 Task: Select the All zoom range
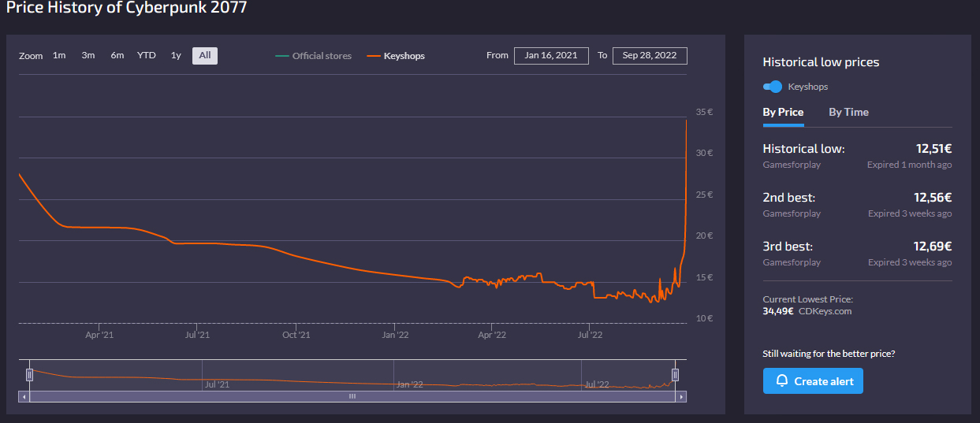click(x=205, y=55)
